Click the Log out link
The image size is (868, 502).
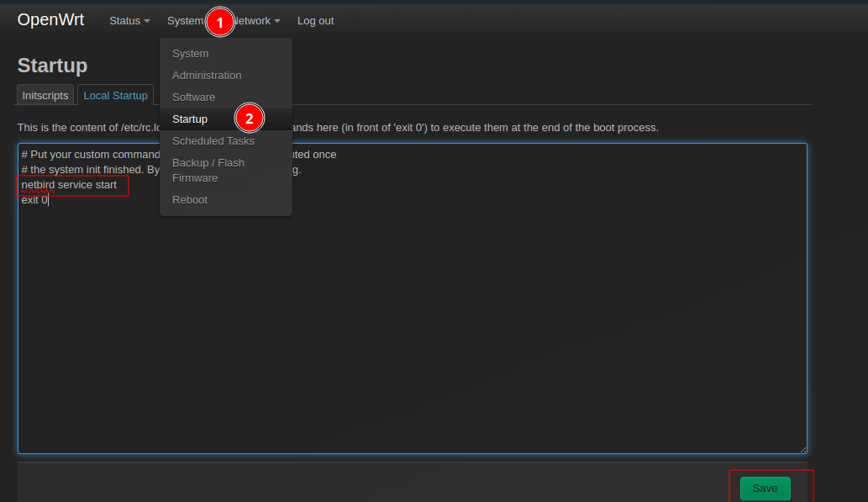point(315,20)
